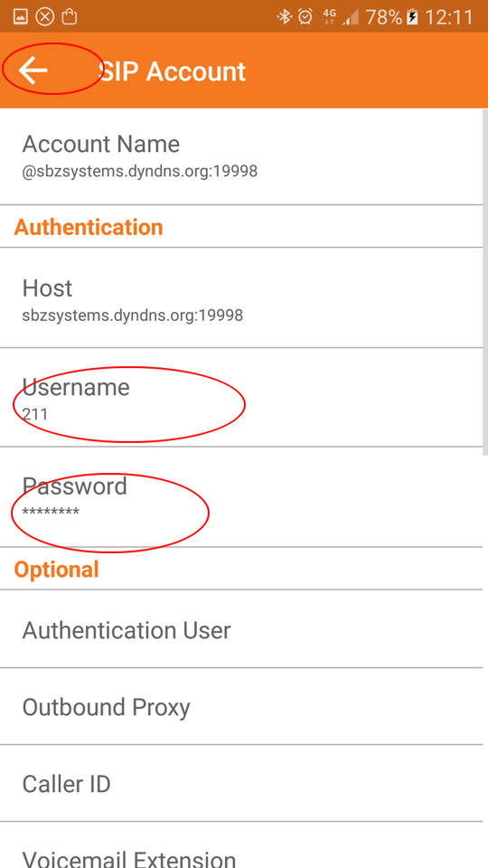Tap the shopping bag notification icon

pyautogui.click(x=70, y=17)
